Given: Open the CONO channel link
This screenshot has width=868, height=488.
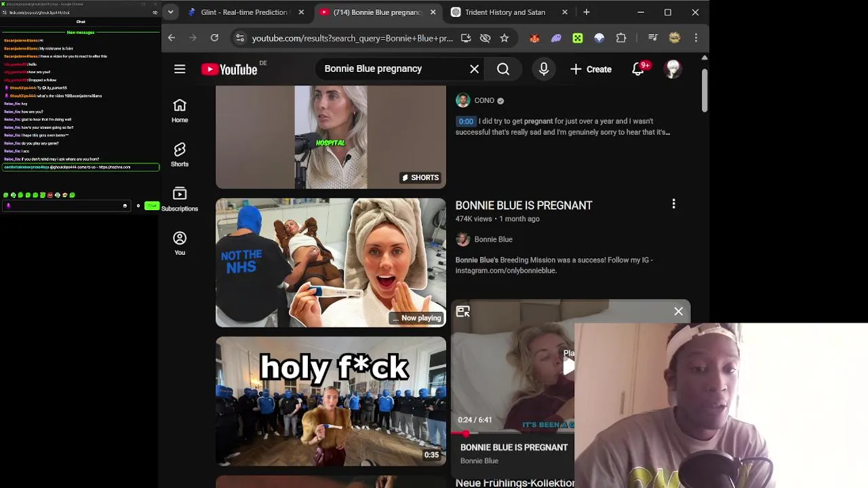Looking at the screenshot, I should (x=484, y=100).
